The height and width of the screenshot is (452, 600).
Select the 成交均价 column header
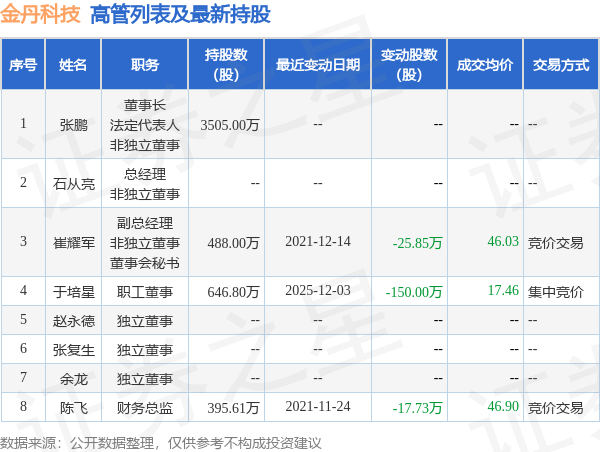[x=485, y=64]
